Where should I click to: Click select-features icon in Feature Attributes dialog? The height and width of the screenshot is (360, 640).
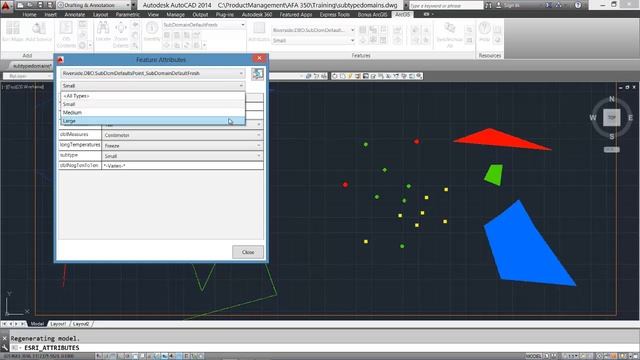[257, 74]
